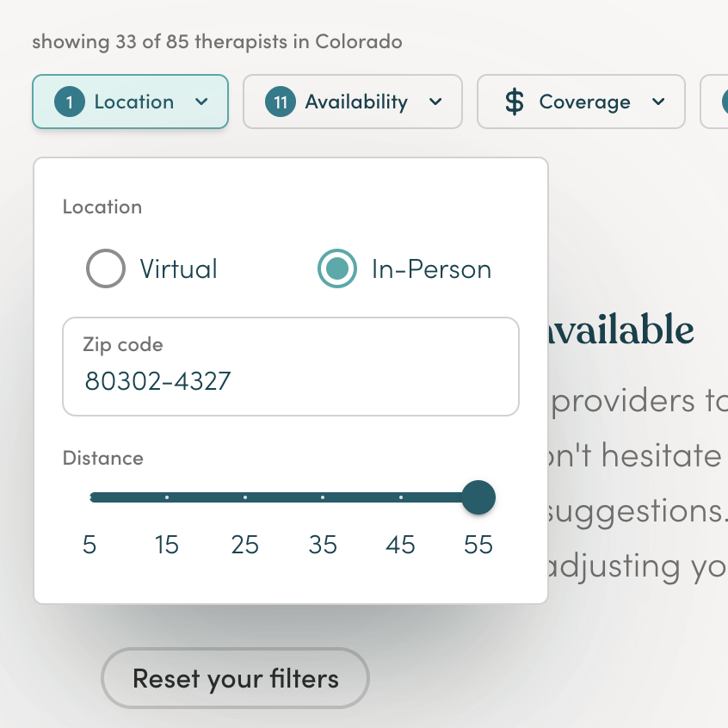The image size is (728, 728).
Task: Expand the Coverage filter dropdown
Action: point(582,102)
